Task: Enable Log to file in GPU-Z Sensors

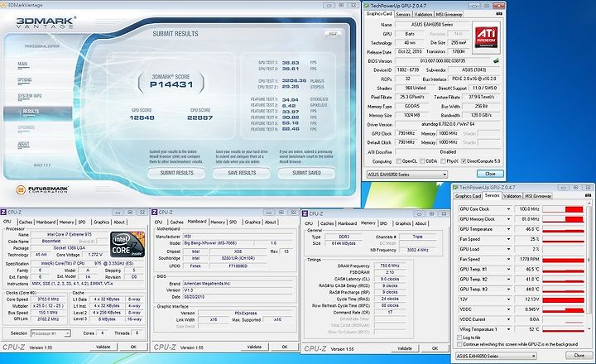Action: point(459,338)
